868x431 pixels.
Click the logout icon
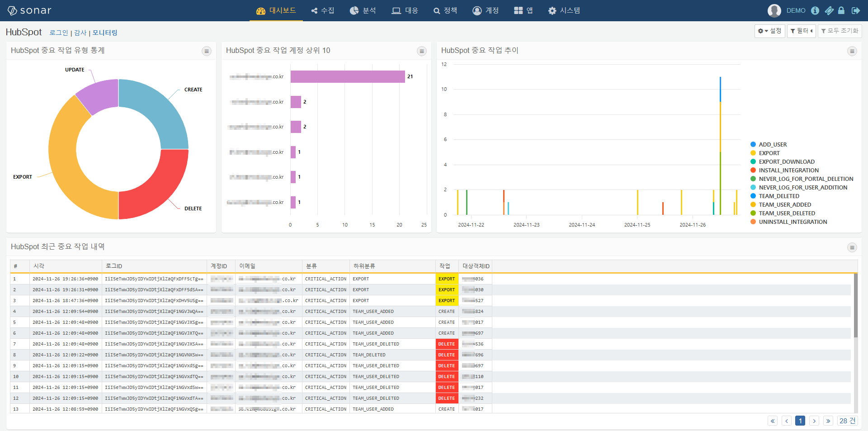(856, 10)
